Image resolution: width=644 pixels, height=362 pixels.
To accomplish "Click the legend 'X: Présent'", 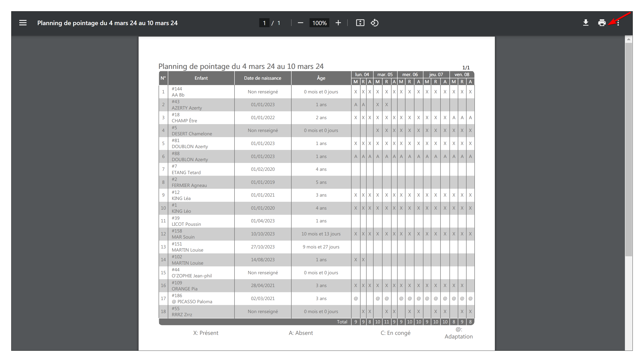I will pyautogui.click(x=206, y=333).
